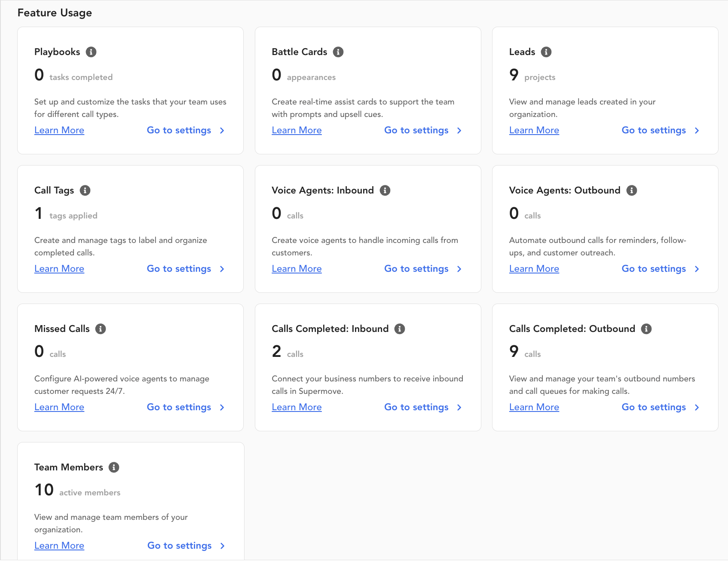Click Learn More in Call Tags card
The width and height of the screenshot is (728, 565).
(59, 269)
